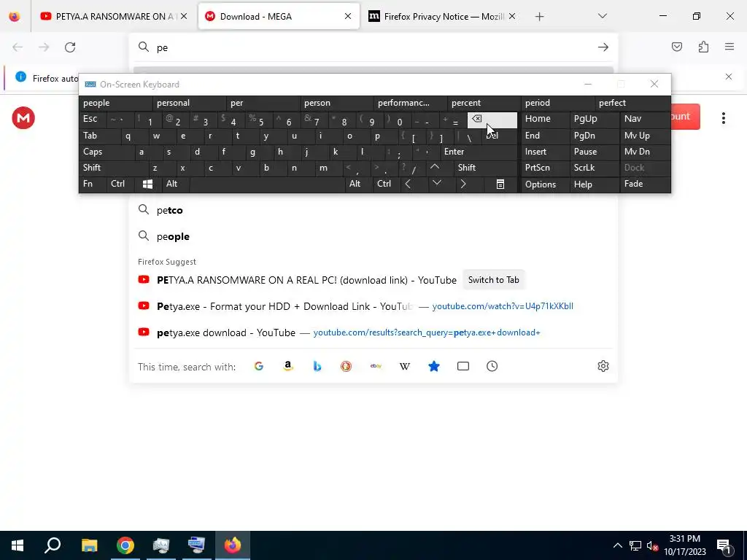Viewport: 747px width, 560px height.
Task: Search with Google one-off icon
Action: tap(259, 366)
